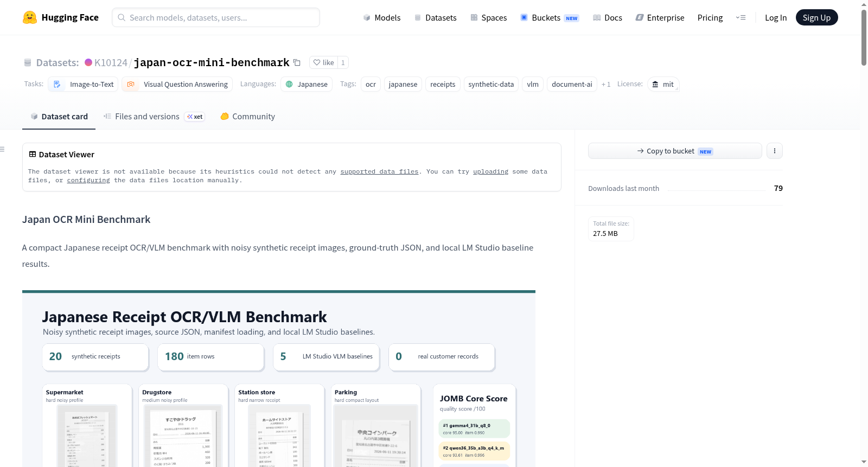Viewport: 868px width, 467px height.
Task: Click the ocr tag
Action: pyautogui.click(x=371, y=84)
